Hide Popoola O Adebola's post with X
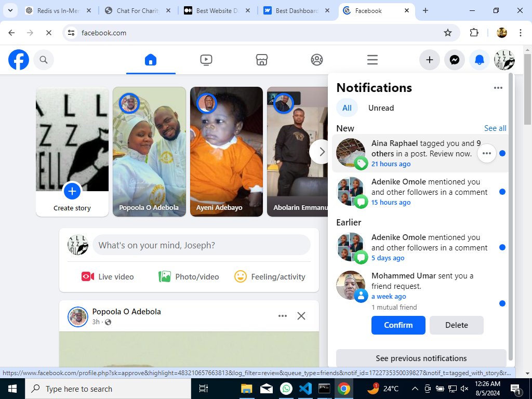532x399 pixels. click(x=301, y=316)
